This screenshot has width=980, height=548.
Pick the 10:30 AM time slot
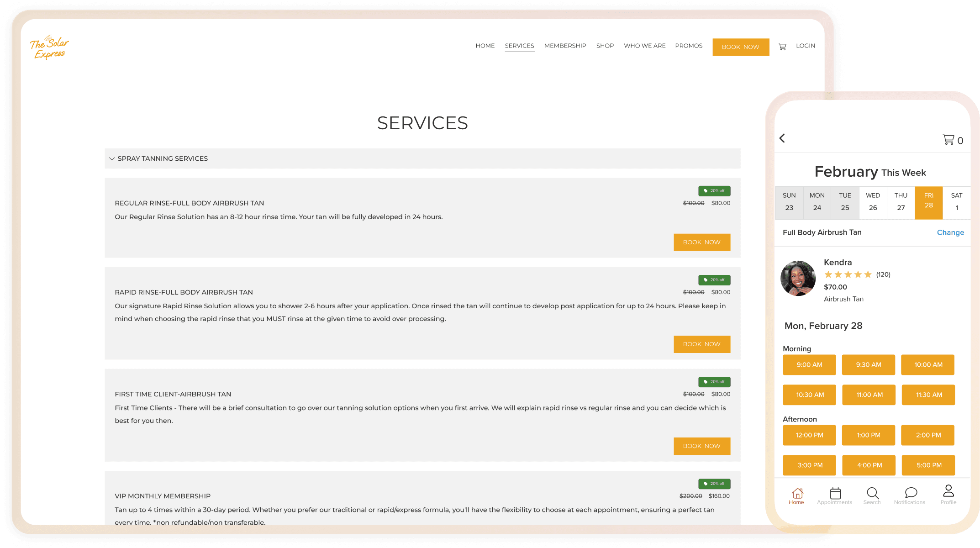click(x=810, y=395)
